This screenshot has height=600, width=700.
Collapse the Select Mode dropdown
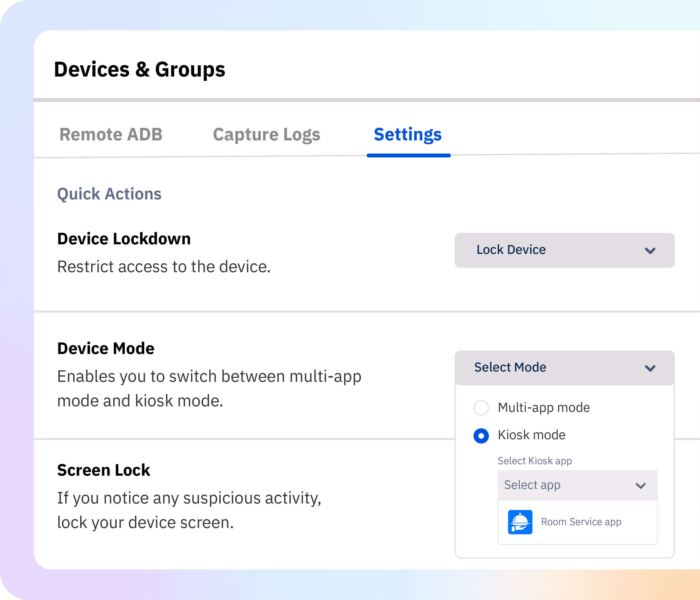pyautogui.click(x=564, y=368)
